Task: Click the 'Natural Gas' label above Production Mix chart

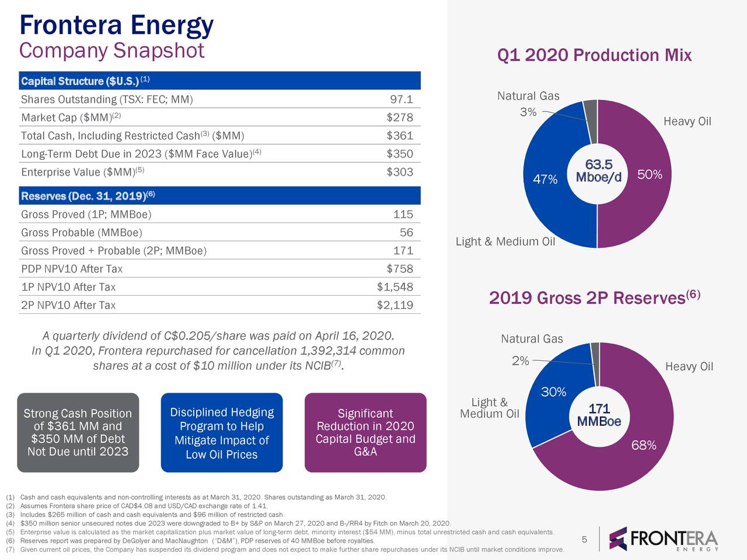Action: 528,96
